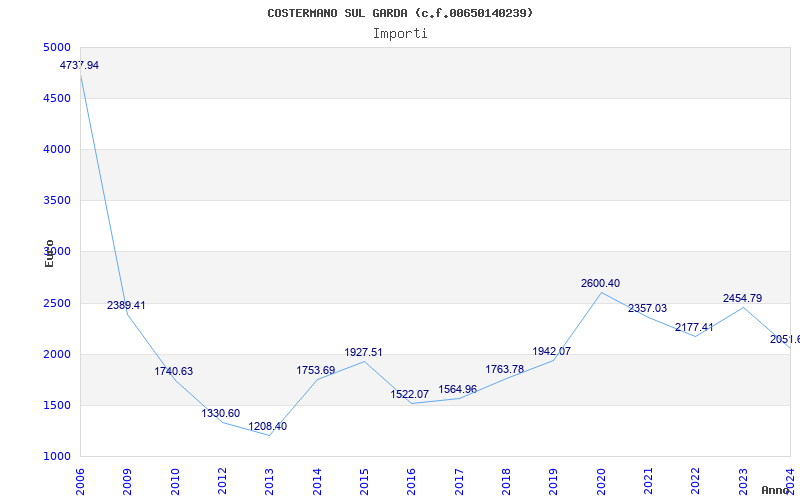Click the year 2014 axis label
Viewport: 800px width, 500px height.
(317, 482)
